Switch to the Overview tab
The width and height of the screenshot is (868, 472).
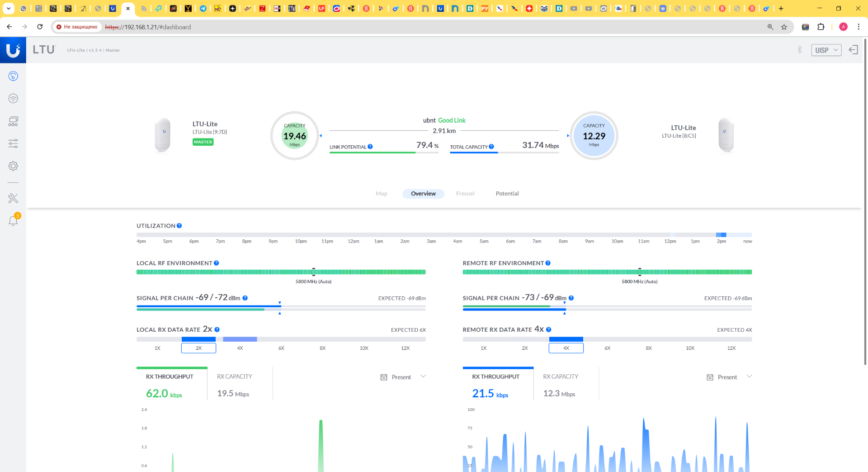tap(423, 194)
